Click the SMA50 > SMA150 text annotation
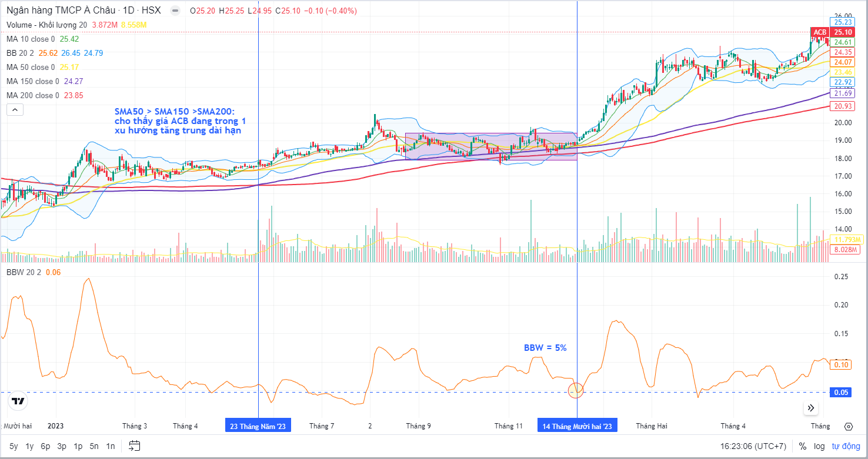This screenshot has width=868, height=459. (x=181, y=120)
